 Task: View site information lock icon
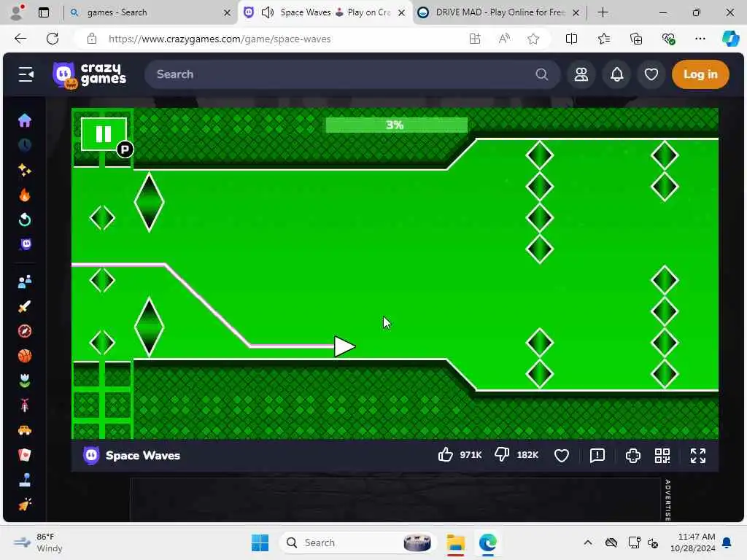point(91,39)
